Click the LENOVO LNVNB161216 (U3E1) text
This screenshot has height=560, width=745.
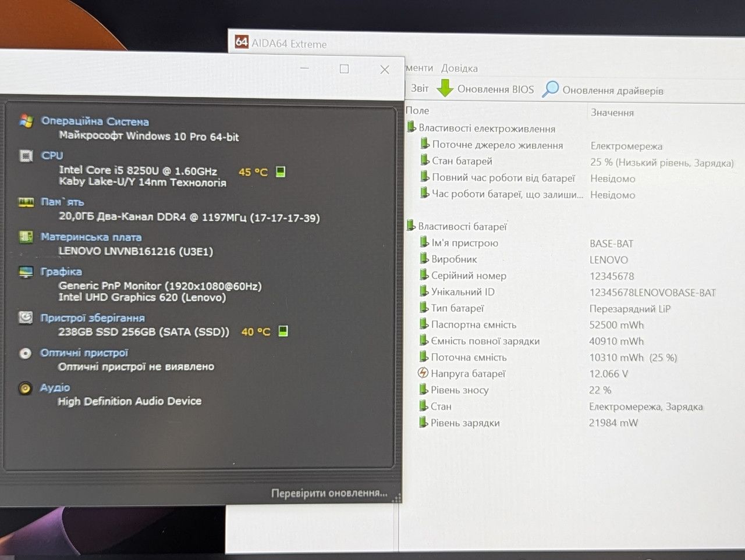pos(136,251)
